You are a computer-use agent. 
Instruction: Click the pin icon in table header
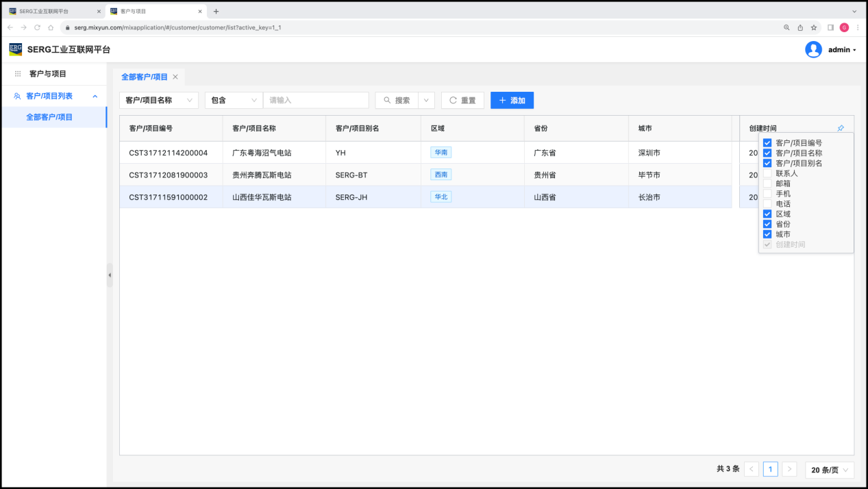[x=841, y=128]
